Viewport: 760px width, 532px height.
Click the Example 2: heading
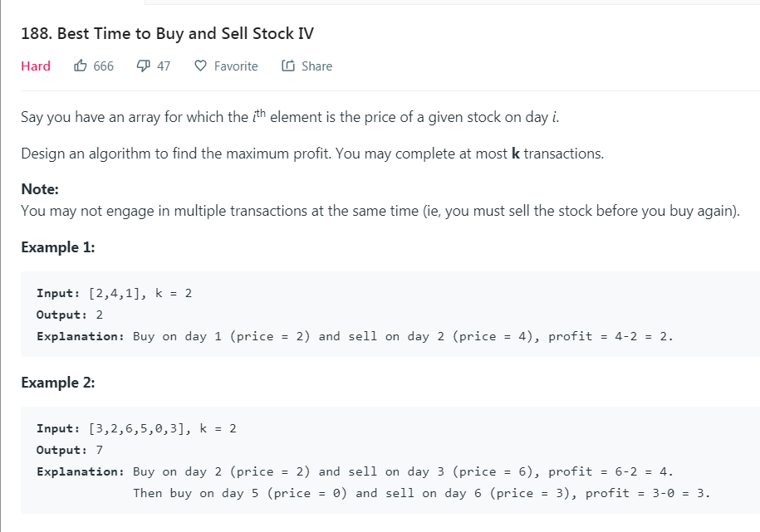[x=57, y=383]
